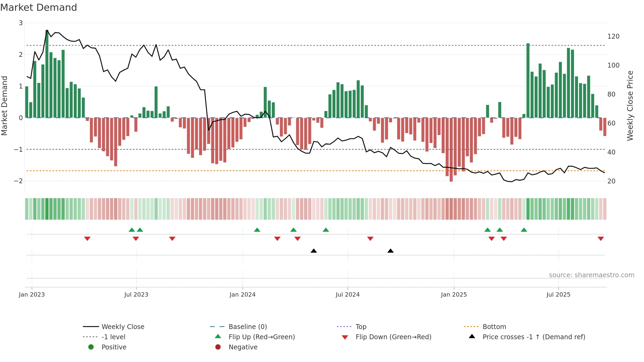Click the '−1' tick on left axis
The height and width of the screenshot is (362, 644).
point(18,149)
